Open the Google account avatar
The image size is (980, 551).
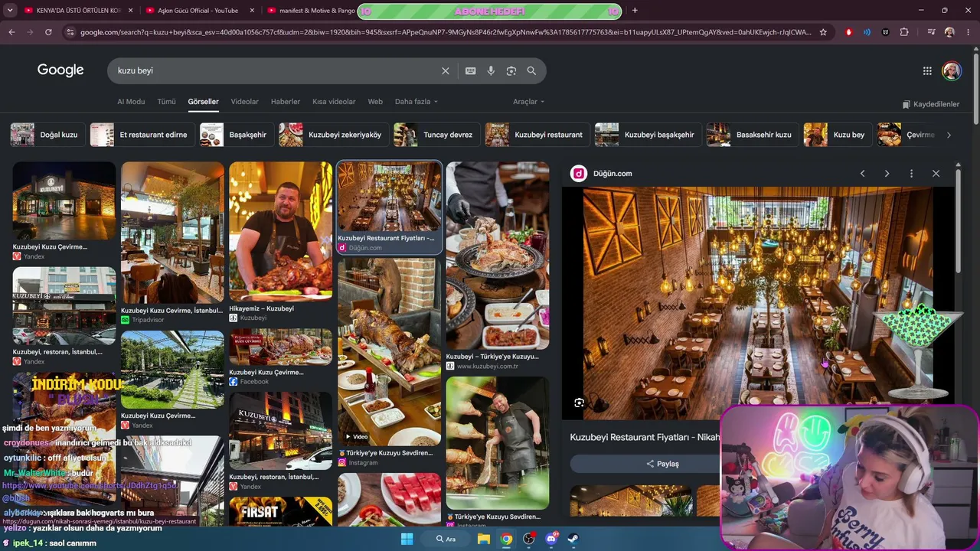pyautogui.click(x=952, y=70)
